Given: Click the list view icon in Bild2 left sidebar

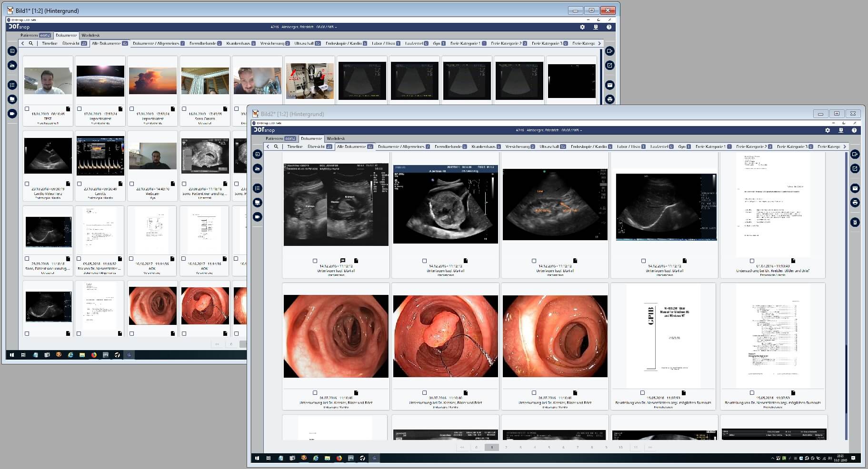Looking at the screenshot, I should coord(258,188).
